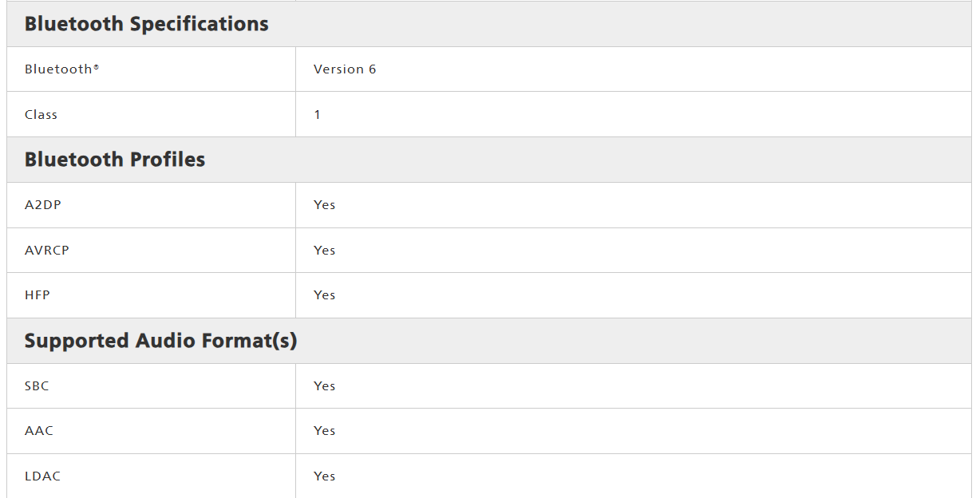
Task: Select the Version 6 value
Action: [344, 69]
